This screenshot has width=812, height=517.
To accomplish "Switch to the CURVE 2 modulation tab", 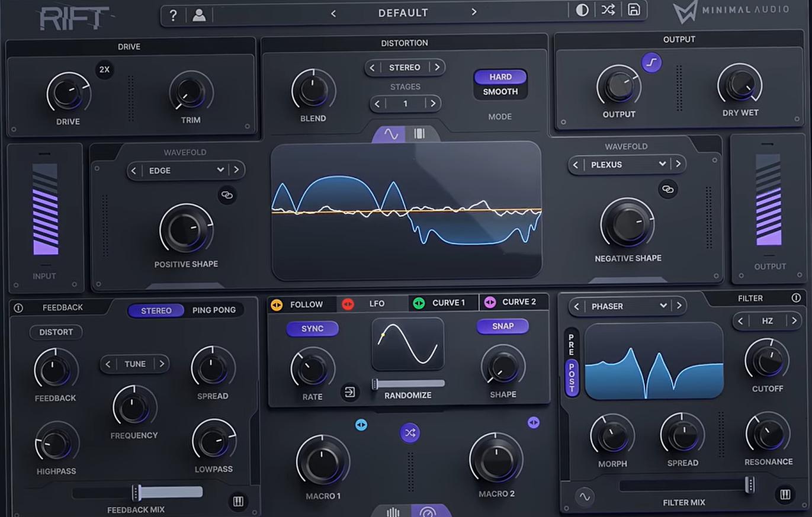I will [514, 302].
